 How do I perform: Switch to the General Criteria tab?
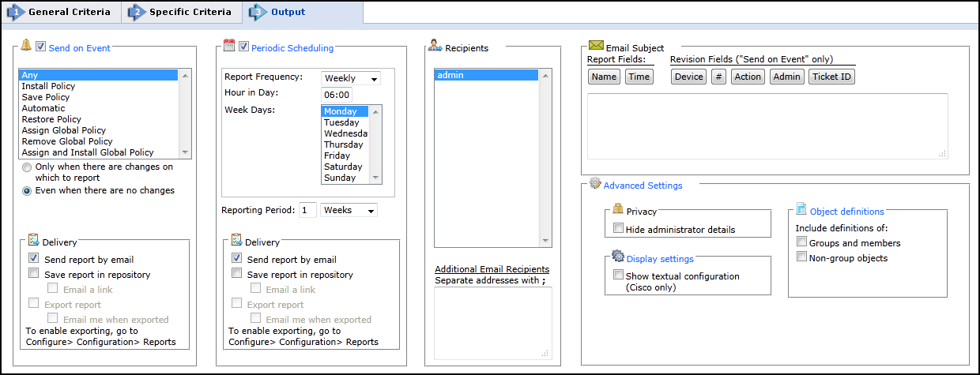point(60,12)
